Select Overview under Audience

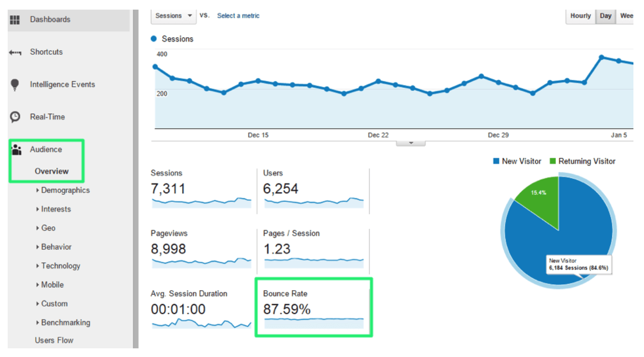pyautogui.click(x=51, y=171)
